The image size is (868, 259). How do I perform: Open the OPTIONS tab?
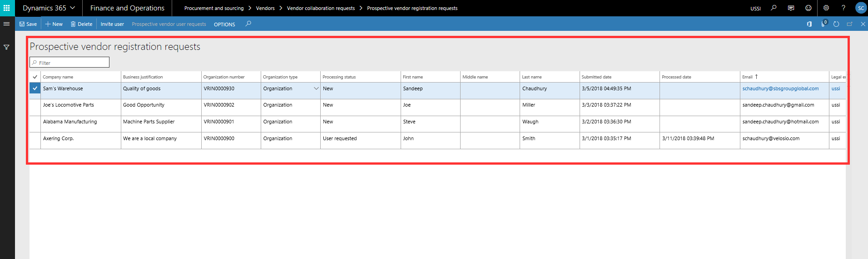point(224,24)
